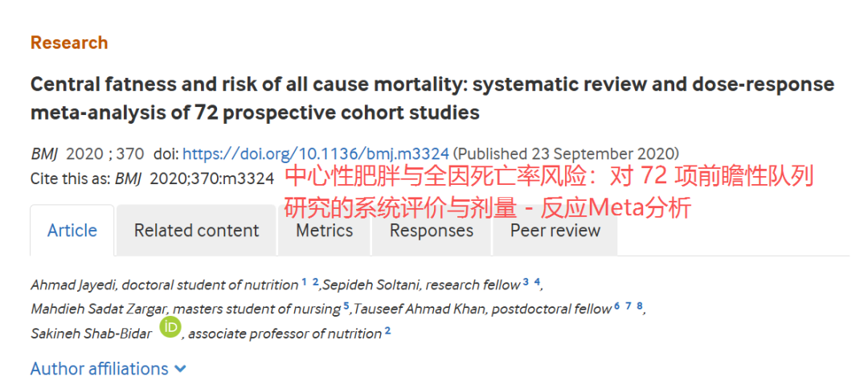Click affiliation superscript 1 after Ahmad Jayedi

[x=304, y=282]
